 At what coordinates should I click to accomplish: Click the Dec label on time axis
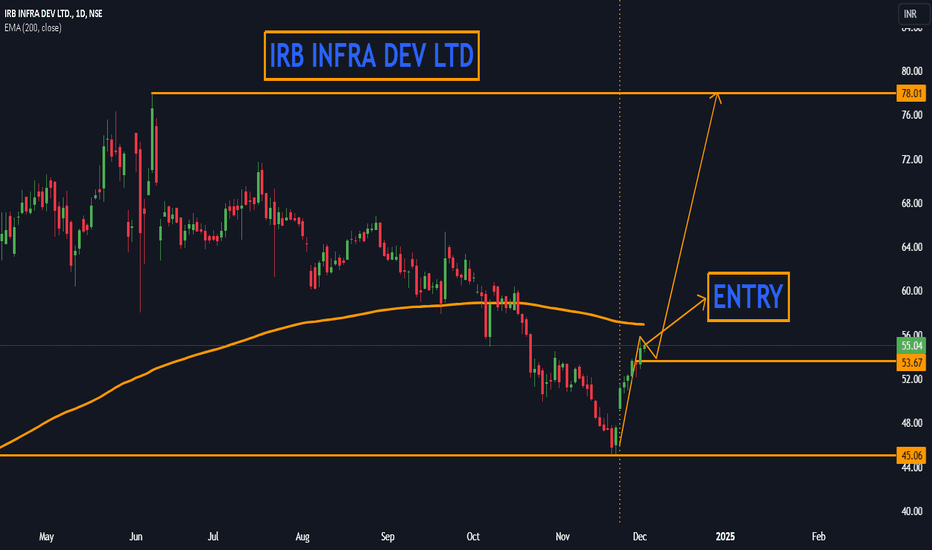click(x=640, y=536)
